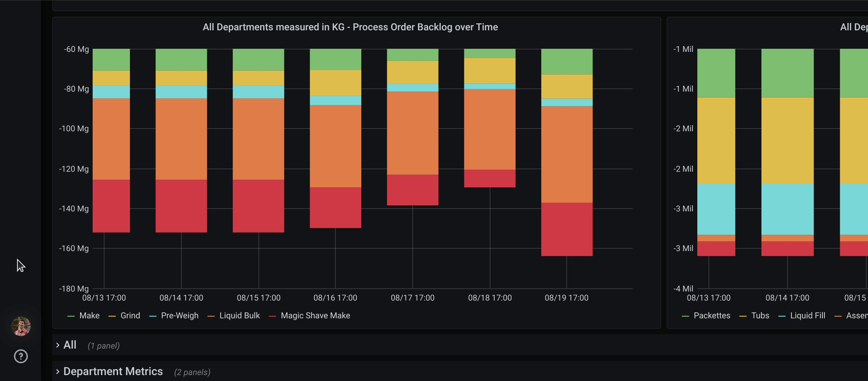This screenshot has width=868, height=381.
Task: Hide the Make series in the legend
Action: pos(89,316)
